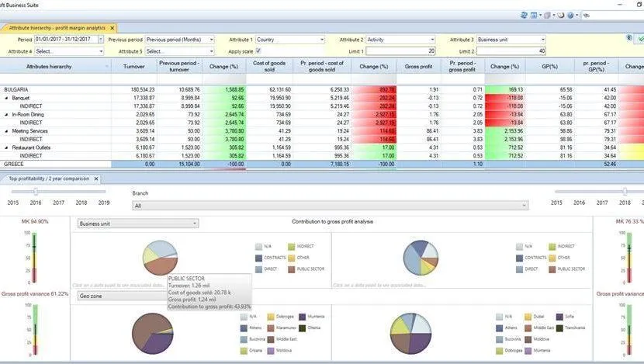This screenshot has width=644, height=364.
Task: Select the Transilvania legend color swatch
Action: coord(559,328)
